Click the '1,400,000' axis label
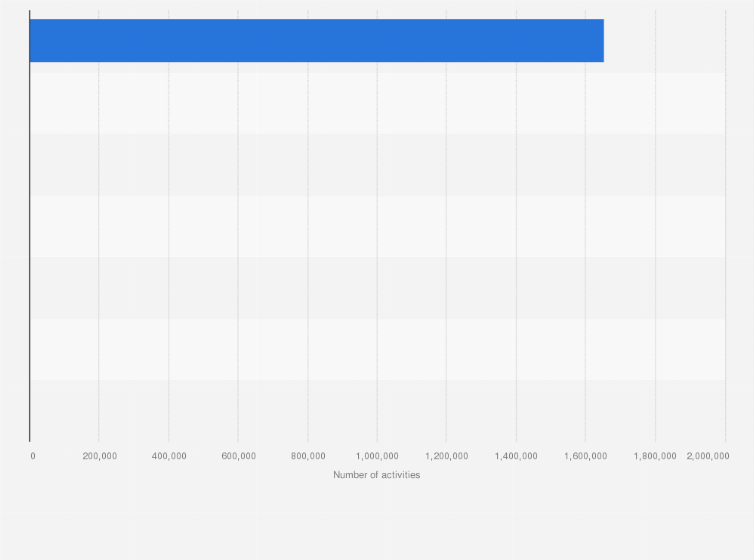Viewport: 754px width, 560px height. click(x=516, y=456)
